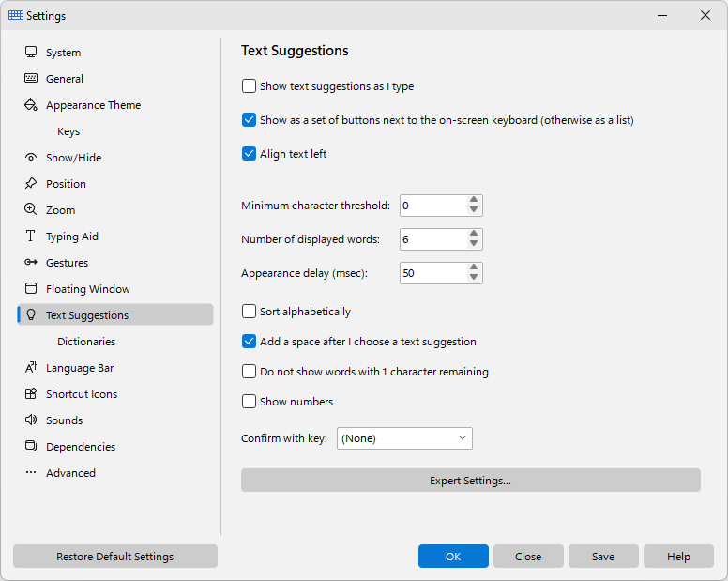Click the Gestures arrow icon
Image resolution: width=728 pixels, height=581 pixels.
click(x=31, y=262)
